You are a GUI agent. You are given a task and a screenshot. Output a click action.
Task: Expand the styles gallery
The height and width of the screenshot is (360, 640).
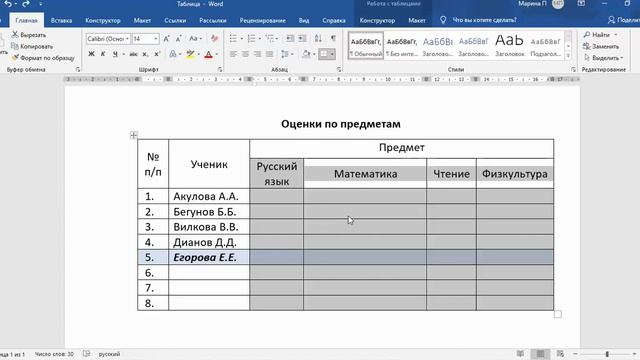pyautogui.click(x=568, y=56)
